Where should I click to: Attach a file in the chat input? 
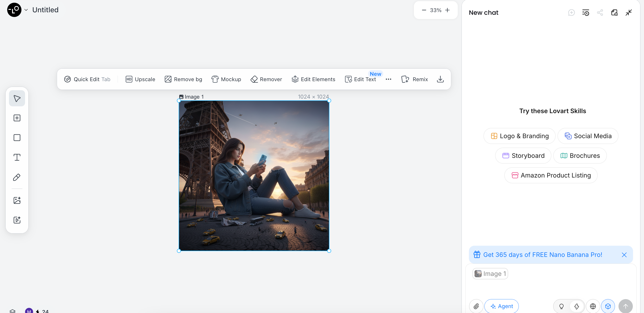pyautogui.click(x=476, y=306)
